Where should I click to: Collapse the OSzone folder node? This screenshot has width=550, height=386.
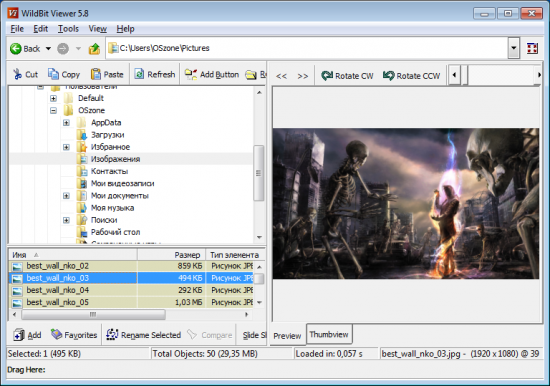click(53, 111)
